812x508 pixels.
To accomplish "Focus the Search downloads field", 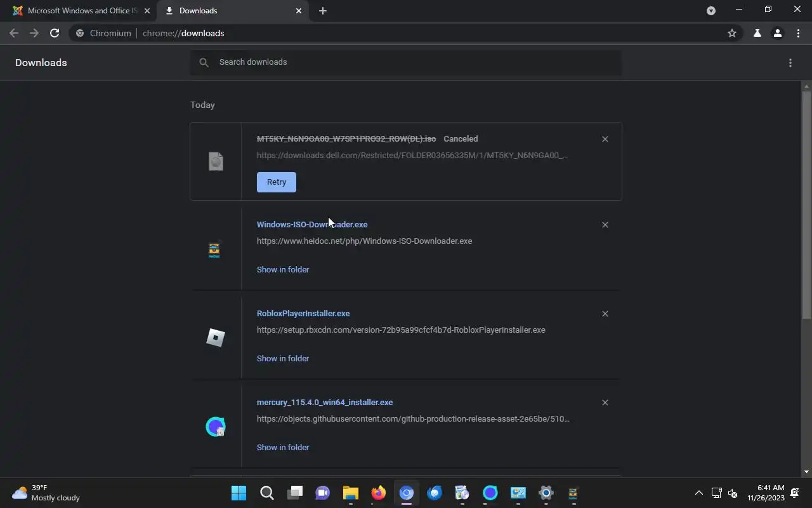I will tap(406, 62).
